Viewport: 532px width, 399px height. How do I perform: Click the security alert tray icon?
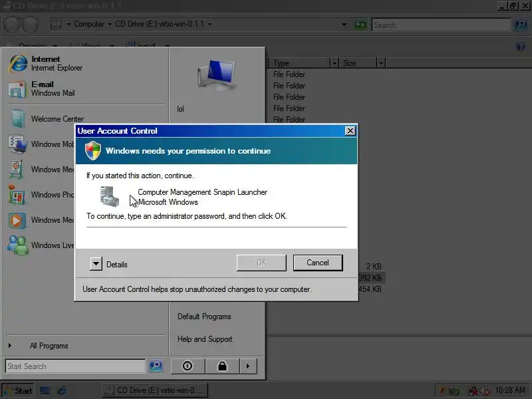442,391
